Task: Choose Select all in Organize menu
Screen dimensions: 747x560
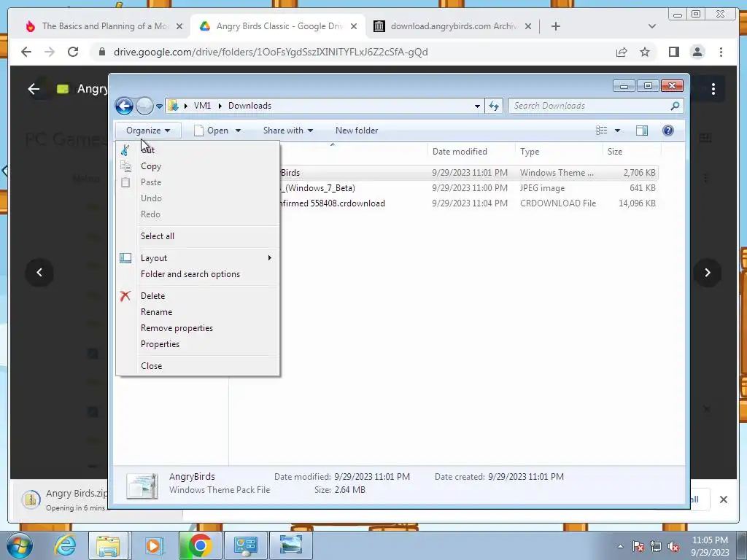Action: [198, 236]
